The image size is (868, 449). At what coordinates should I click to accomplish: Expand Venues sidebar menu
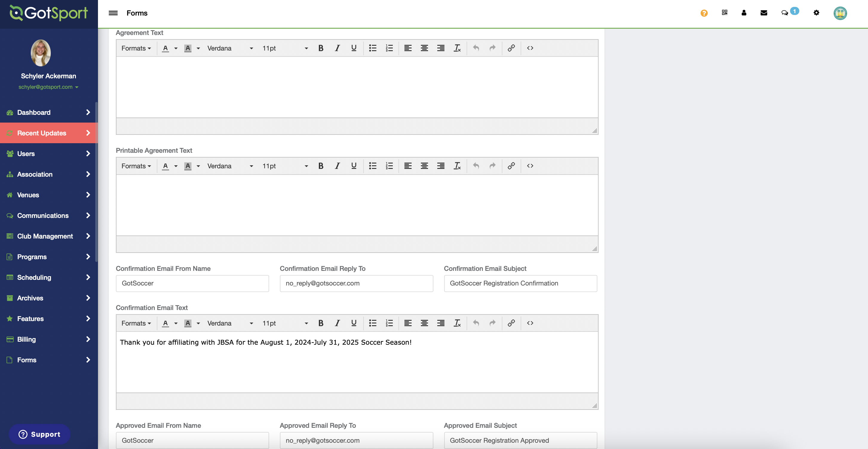48,195
